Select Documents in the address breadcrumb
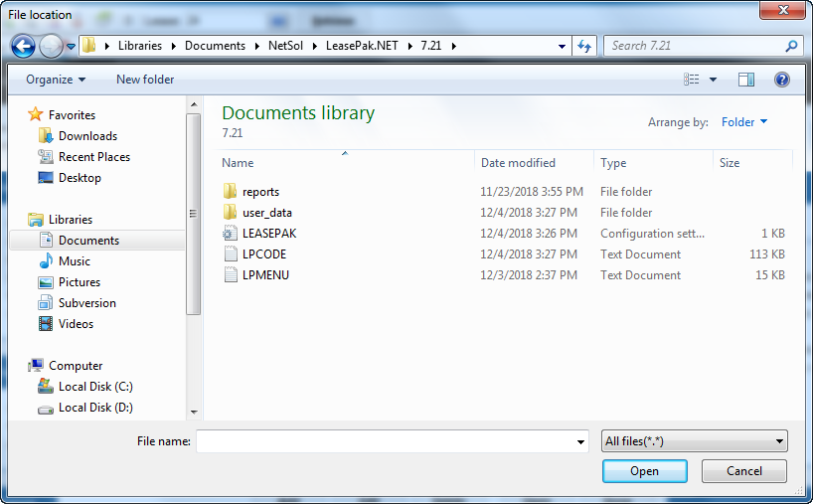Screen dimensions: 813x504 (215, 46)
